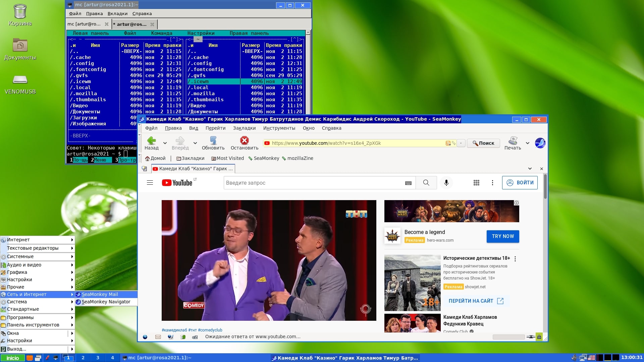The width and height of the screenshot is (644, 362).
Task: Click the SeaMonkey throbber logo in toolbar
Action: tap(540, 143)
